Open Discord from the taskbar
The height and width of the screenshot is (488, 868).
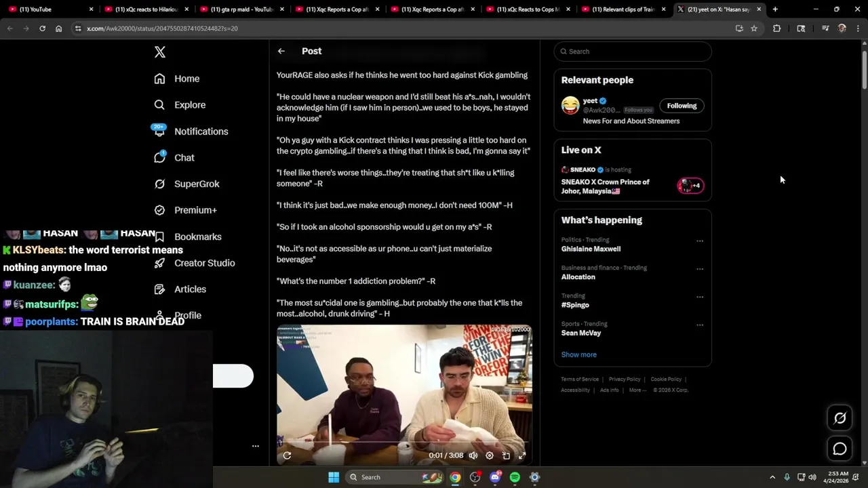(x=495, y=477)
